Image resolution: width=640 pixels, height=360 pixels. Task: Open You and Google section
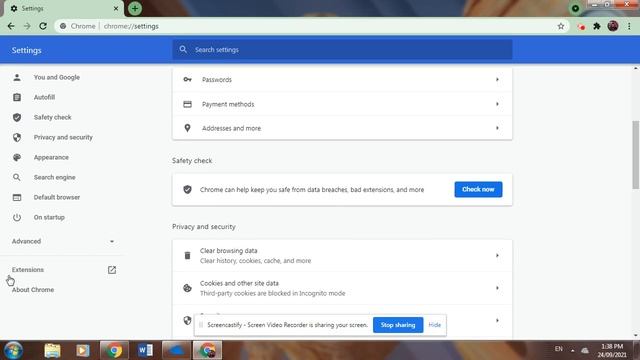(57, 77)
